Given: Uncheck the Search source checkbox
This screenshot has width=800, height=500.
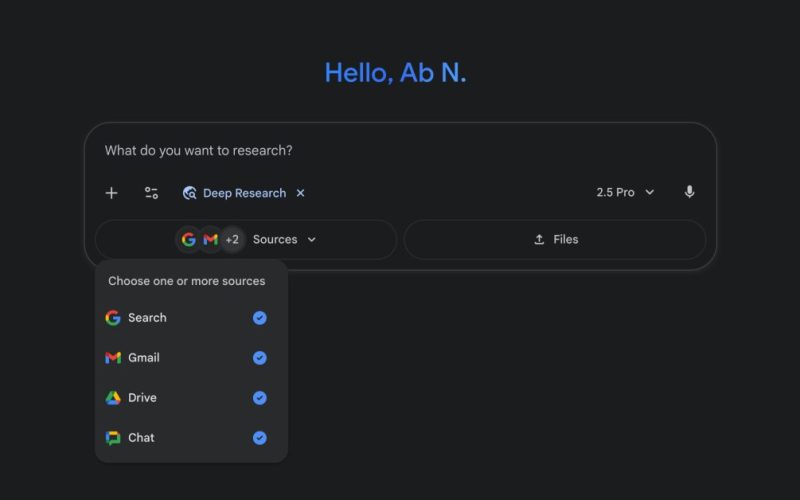Looking at the screenshot, I should [260, 318].
